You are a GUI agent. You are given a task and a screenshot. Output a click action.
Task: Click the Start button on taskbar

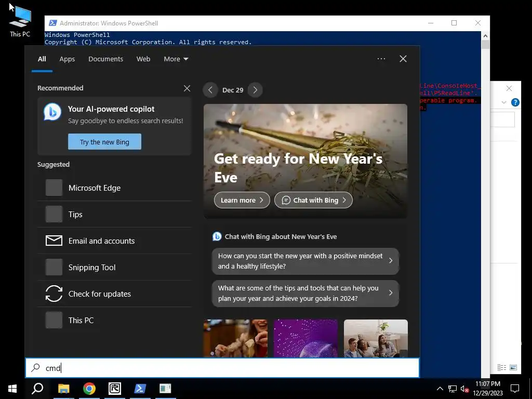coord(12,389)
